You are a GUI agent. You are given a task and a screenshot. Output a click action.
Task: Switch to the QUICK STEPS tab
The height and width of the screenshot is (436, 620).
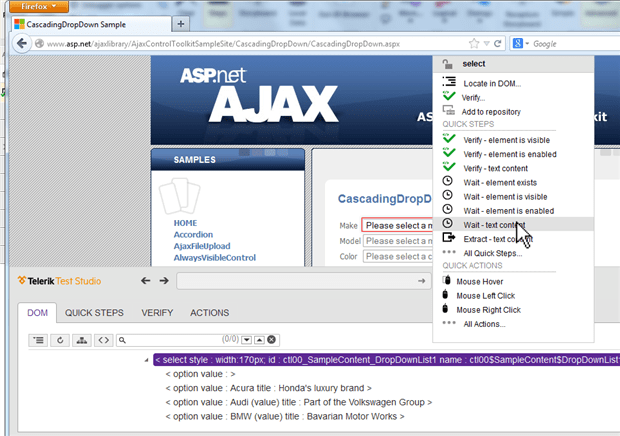[x=94, y=313]
